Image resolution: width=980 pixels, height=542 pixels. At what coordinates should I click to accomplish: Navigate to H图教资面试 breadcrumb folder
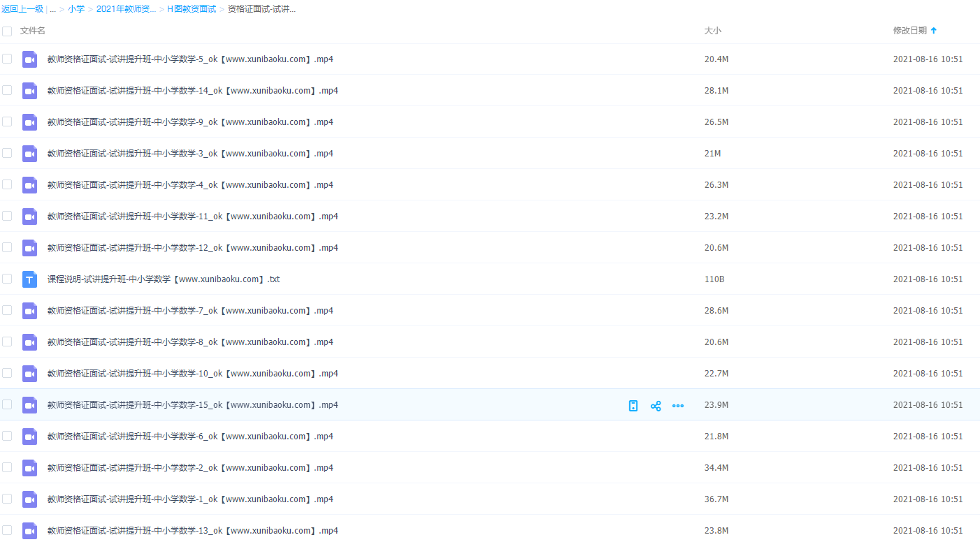[x=192, y=9]
